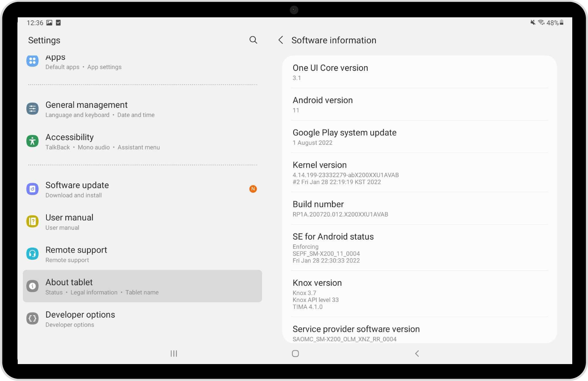This screenshot has height=381, width=588.
Task: Open recent apps from navigation bar
Action: [x=174, y=353]
